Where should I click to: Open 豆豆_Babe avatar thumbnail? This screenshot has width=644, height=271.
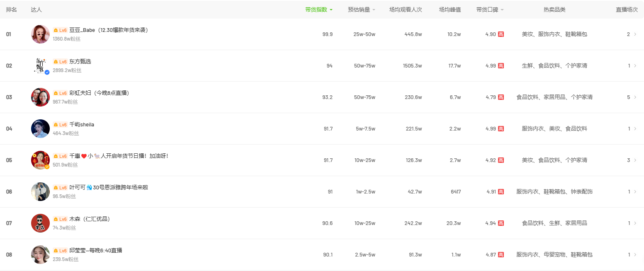40,34
